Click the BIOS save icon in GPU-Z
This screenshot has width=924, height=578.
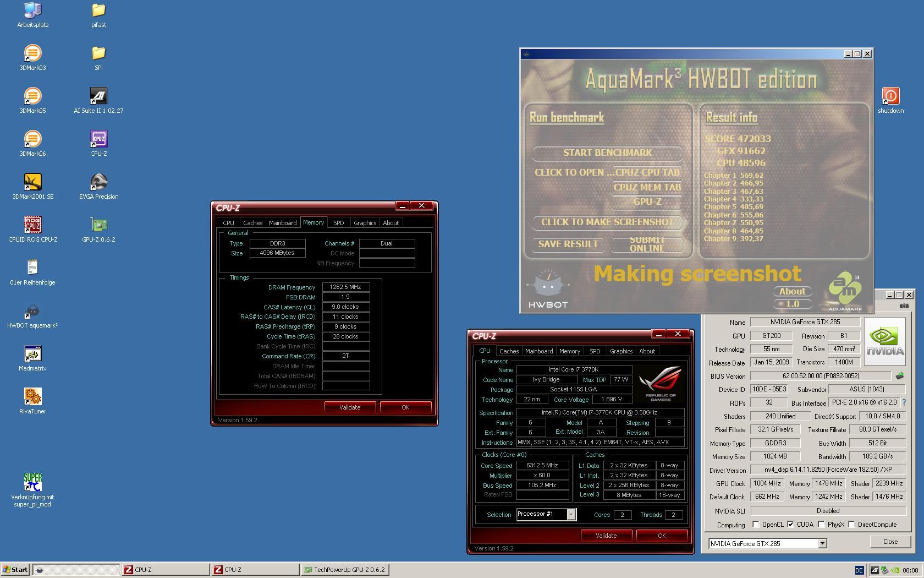tap(900, 376)
